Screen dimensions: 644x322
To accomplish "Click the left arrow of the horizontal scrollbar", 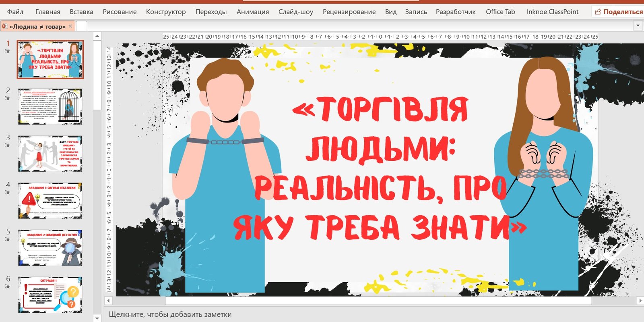I will [x=108, y=301].
